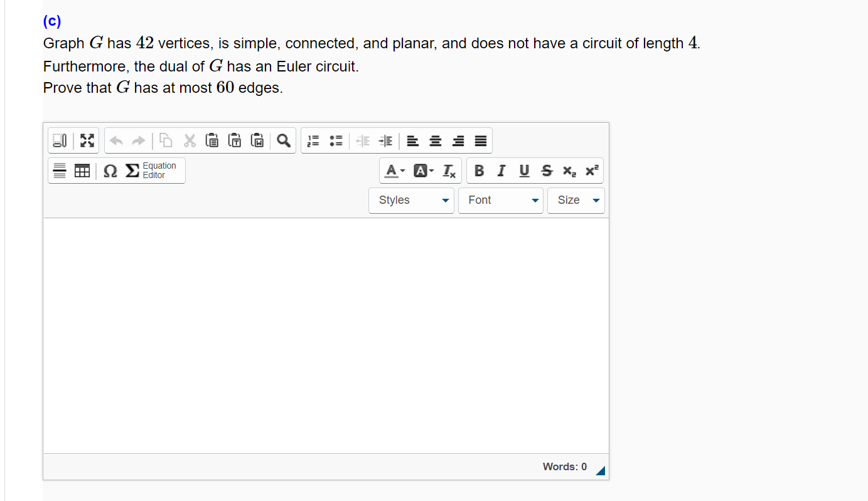The height and width of the screenshot is (501, 868).
Task: Click the Paste from Word icon
Action: [x=257, y=140]
